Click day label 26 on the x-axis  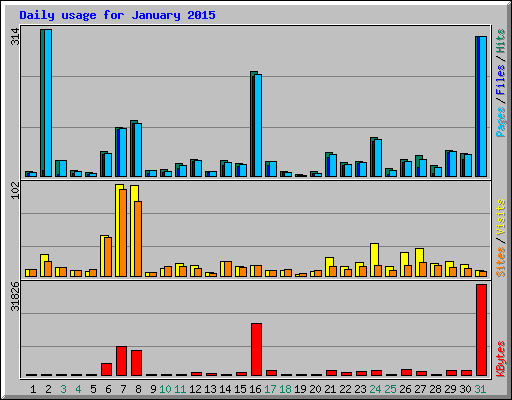[405, 389]
